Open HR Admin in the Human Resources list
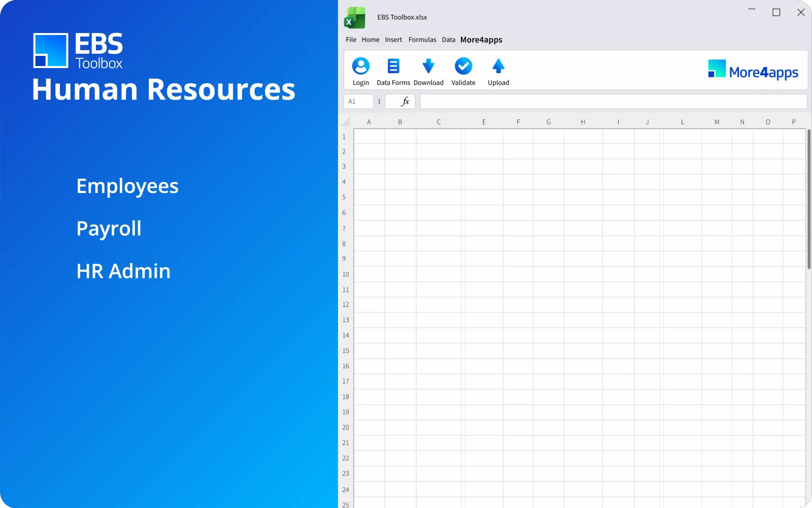 [123, 271]
